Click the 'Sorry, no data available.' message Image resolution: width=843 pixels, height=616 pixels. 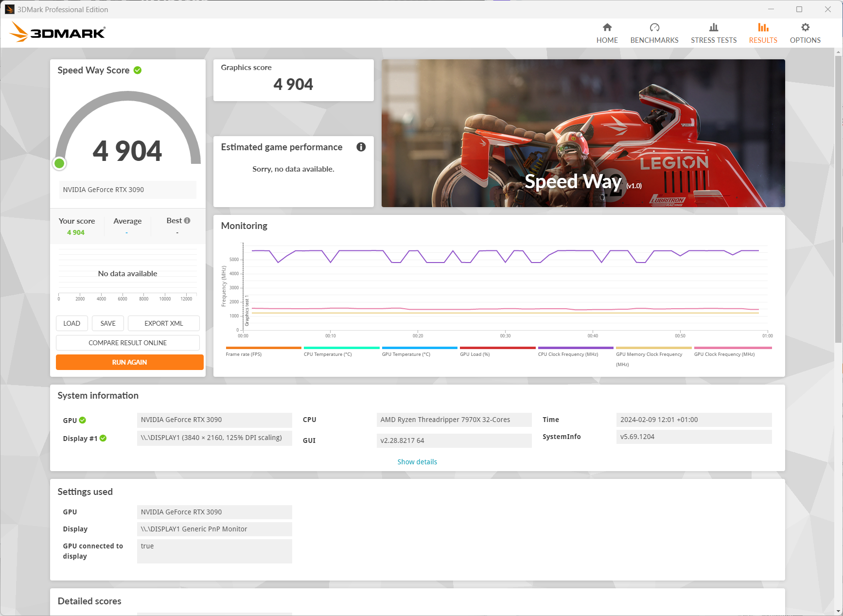click(293, 169)
